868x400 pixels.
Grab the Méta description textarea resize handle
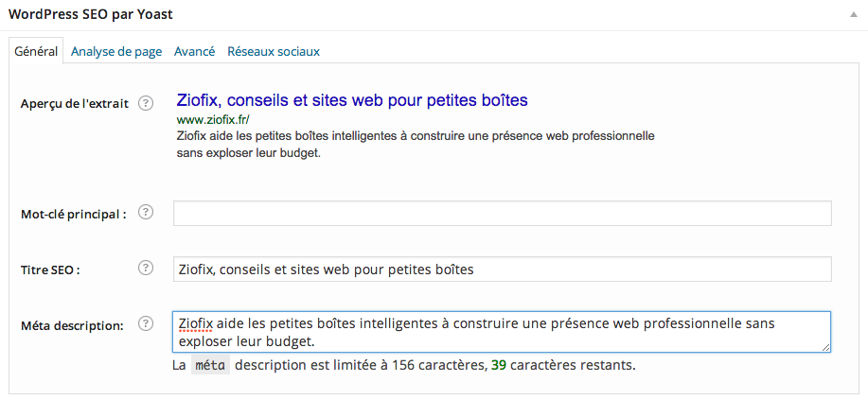tap(825, 347)
